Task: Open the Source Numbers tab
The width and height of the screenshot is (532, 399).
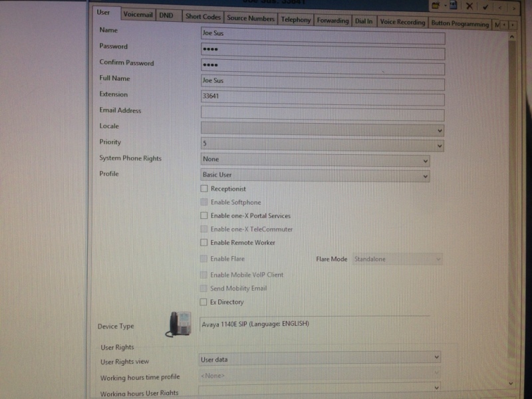Action: pyautogui.click(x=251, y=19)
